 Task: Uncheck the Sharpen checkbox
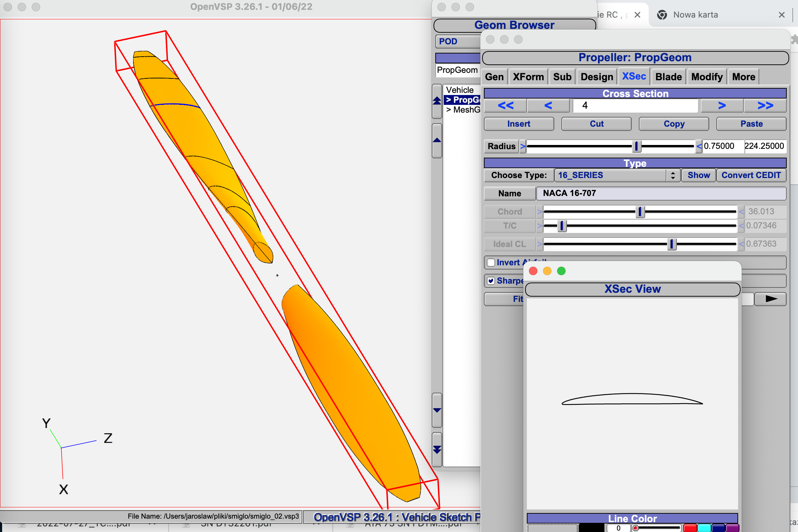pyautogui.click(x=491, y=281)
